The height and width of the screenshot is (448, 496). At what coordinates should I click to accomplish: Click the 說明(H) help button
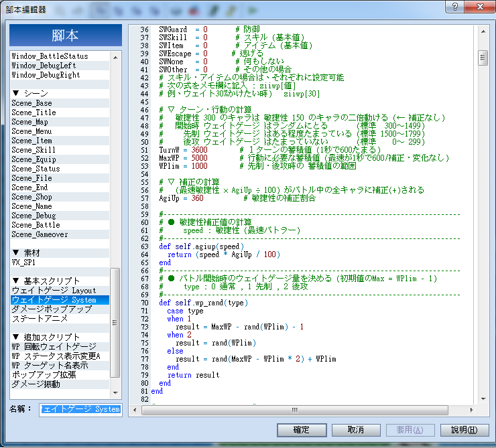point(464,430)
